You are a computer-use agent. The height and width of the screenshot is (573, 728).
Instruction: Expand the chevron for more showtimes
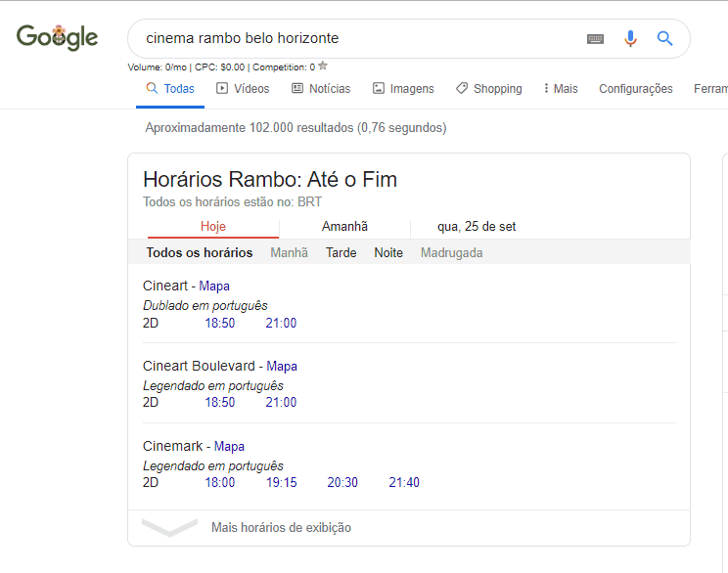[x=169, y=527]
